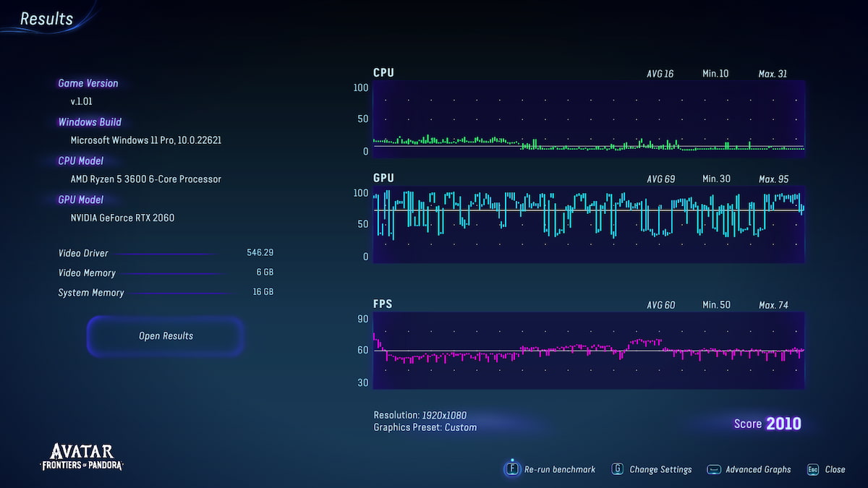The image size is (868, 488).
Task: Click the CPU Model heading
Action: pyautogui.click(x=81, y=160)
